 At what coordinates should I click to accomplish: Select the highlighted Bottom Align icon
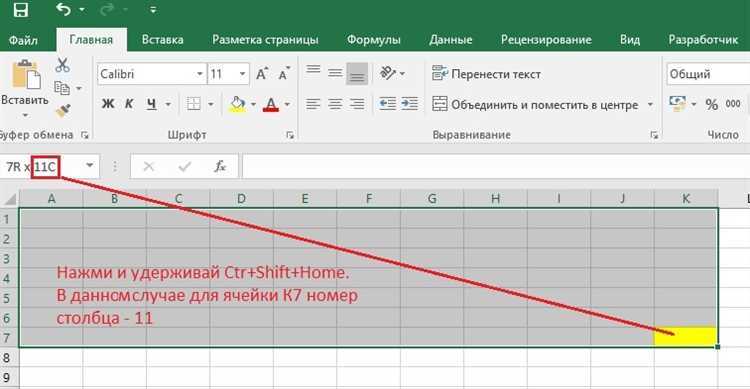click(x=357, y=74)
